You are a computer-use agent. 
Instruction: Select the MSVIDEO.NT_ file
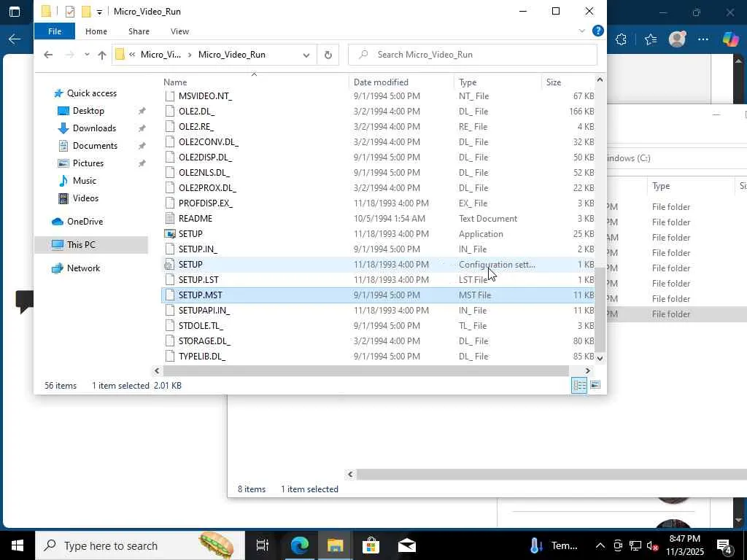[x=205, y=96]
